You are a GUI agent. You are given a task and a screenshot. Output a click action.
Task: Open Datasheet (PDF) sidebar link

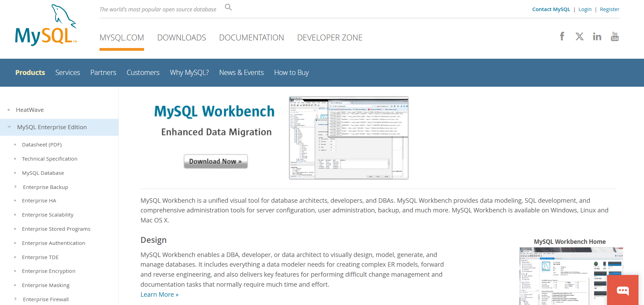tap(42, 145)
